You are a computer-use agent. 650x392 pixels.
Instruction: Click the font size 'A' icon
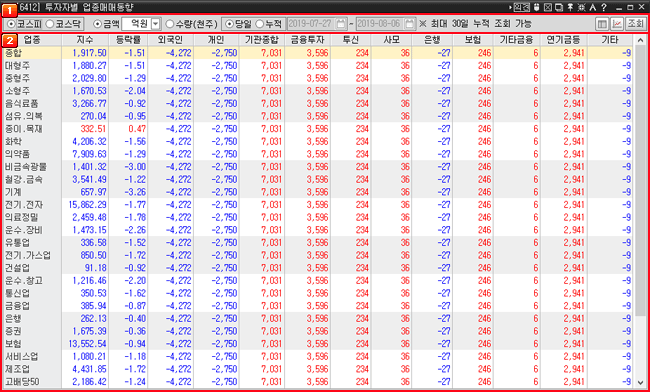click(x=593, y=7)
